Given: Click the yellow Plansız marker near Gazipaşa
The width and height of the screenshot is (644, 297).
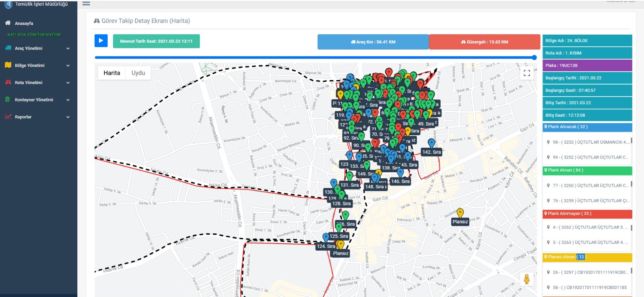Looking at the screenshot, I should [x=460, y=213].
